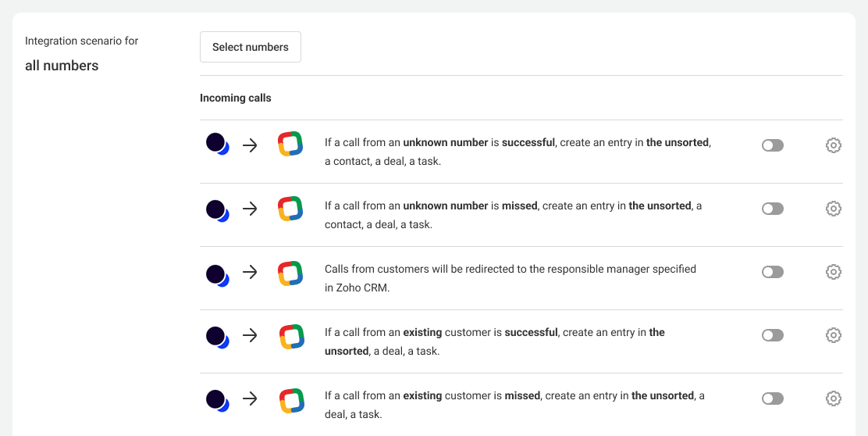Open settings gear for missed existing customer scenario
Screen dimensions: 868x436
point(833,398)
